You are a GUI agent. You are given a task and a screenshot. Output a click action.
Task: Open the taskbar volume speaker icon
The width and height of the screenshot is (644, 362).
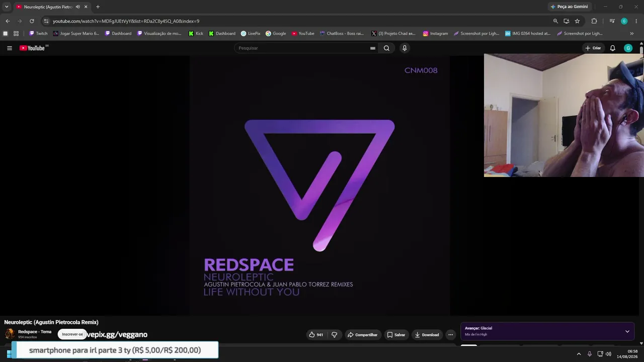(608, 354)
